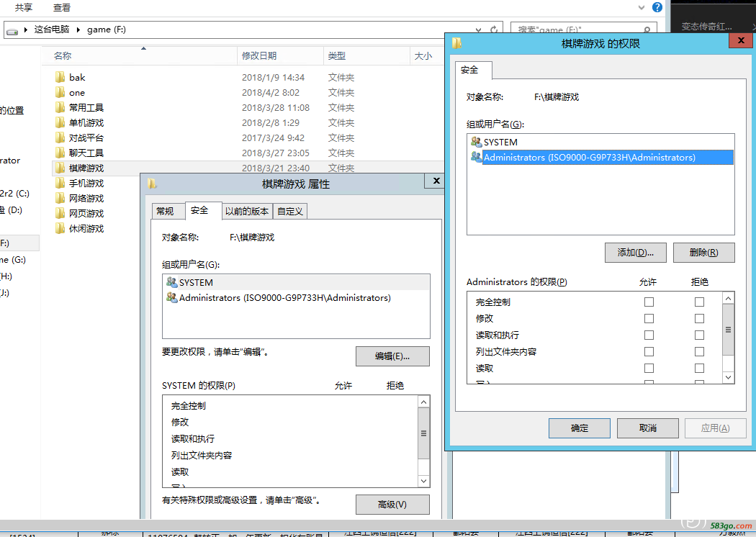Select the 网页游戏 folder icon

60,213
